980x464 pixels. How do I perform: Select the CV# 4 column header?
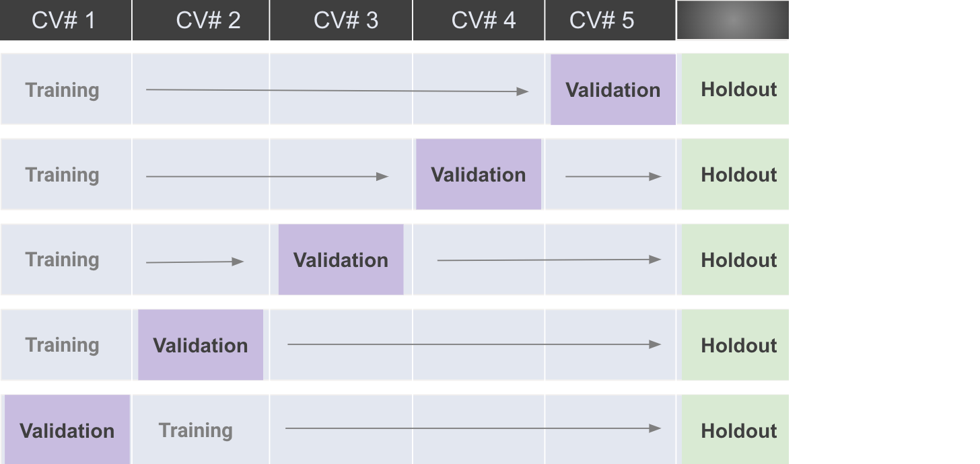(x=483, y=20)
